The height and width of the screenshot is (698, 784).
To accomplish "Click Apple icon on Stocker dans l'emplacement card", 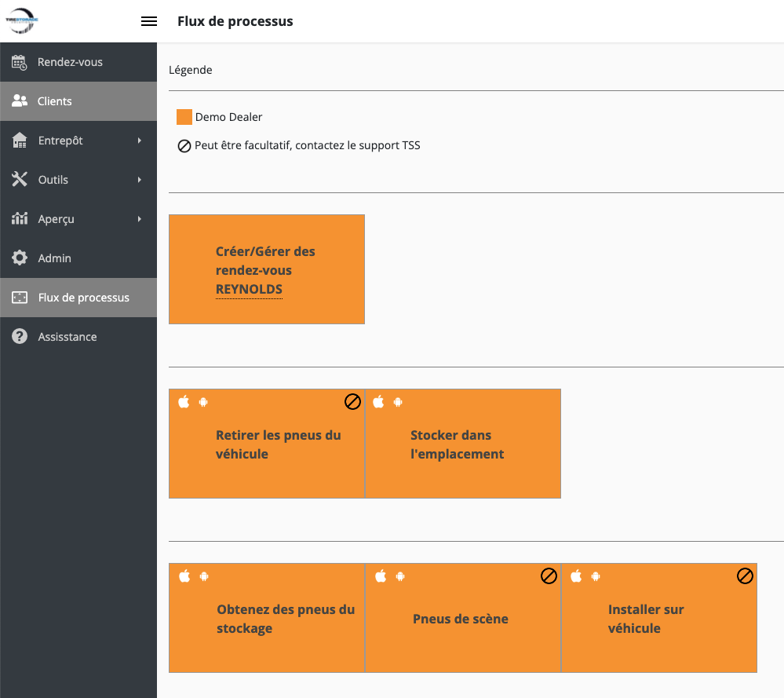I will [x=378, y=402].
